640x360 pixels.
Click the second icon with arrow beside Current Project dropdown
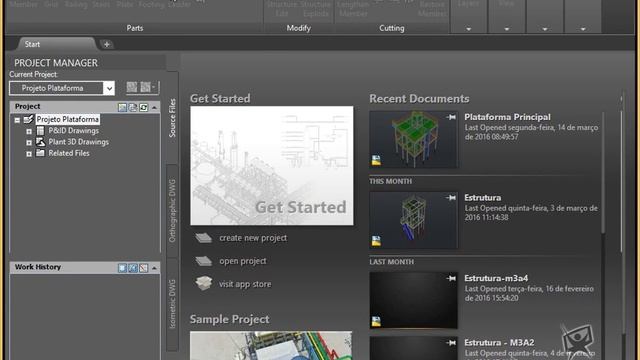coord(147,87)
